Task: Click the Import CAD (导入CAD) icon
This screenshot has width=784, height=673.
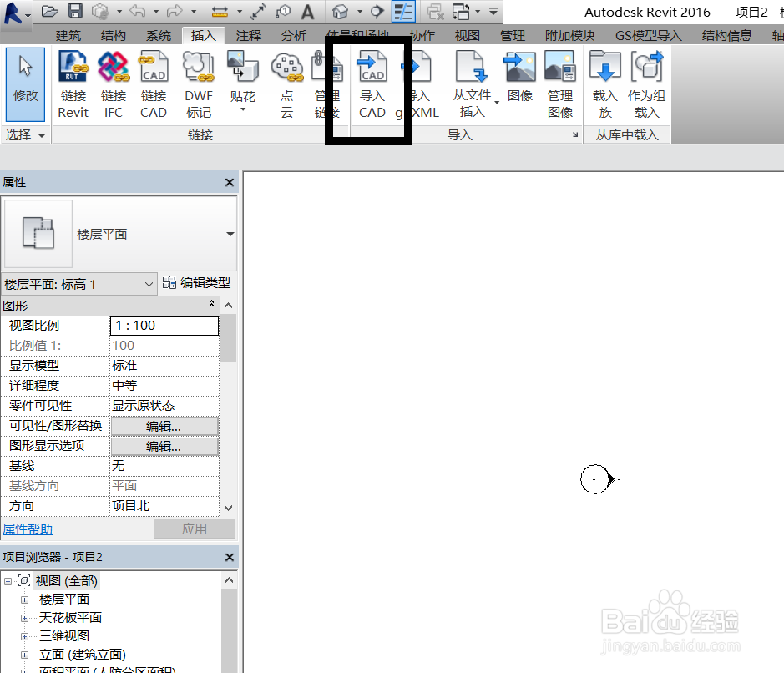Action: coord(372,85)
